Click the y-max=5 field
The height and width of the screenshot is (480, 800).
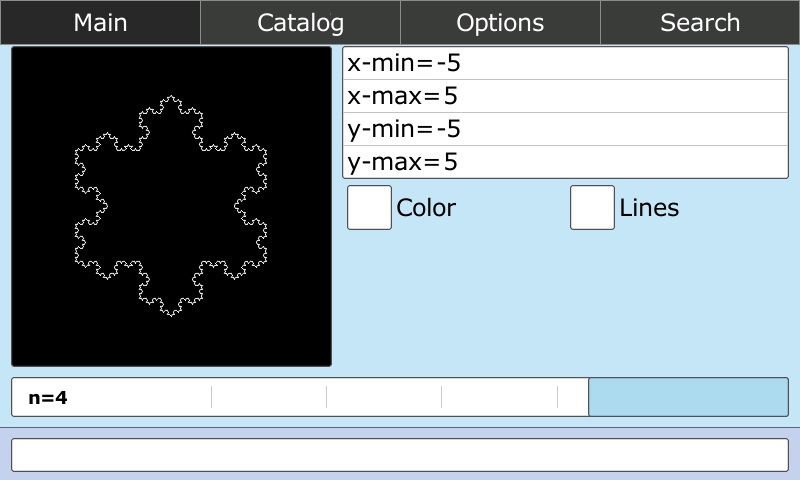(565, 162)
